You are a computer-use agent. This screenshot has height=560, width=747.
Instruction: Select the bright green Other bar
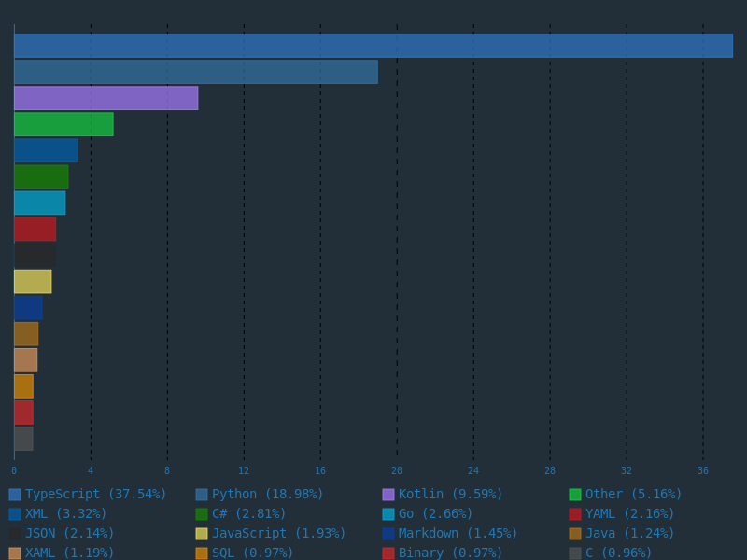pyautogui.click(x=63, y=124)
